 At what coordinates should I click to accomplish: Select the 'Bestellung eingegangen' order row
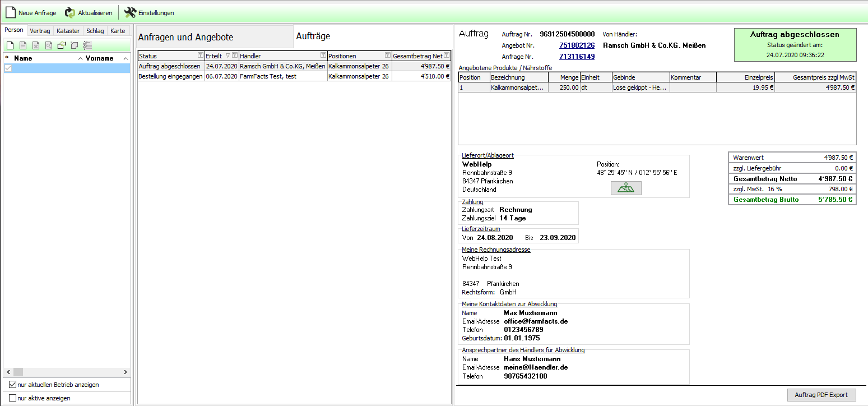tap(170, 76)
